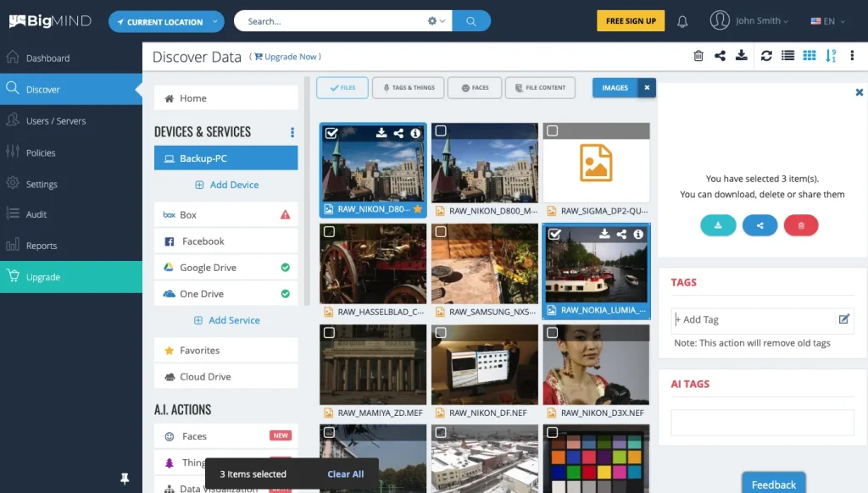Open Policies in the sidebar
Viewport: 868px width, 493px height.
coord(71,152)
